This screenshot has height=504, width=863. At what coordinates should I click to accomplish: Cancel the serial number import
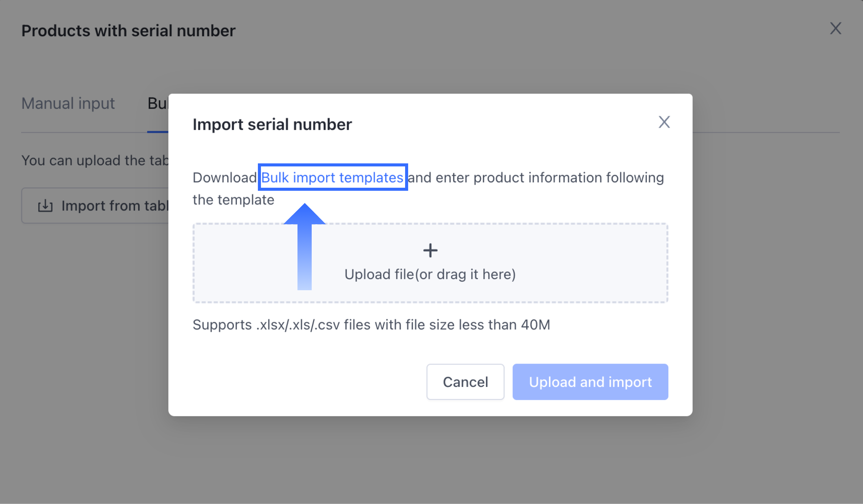(x=465, y=382)
